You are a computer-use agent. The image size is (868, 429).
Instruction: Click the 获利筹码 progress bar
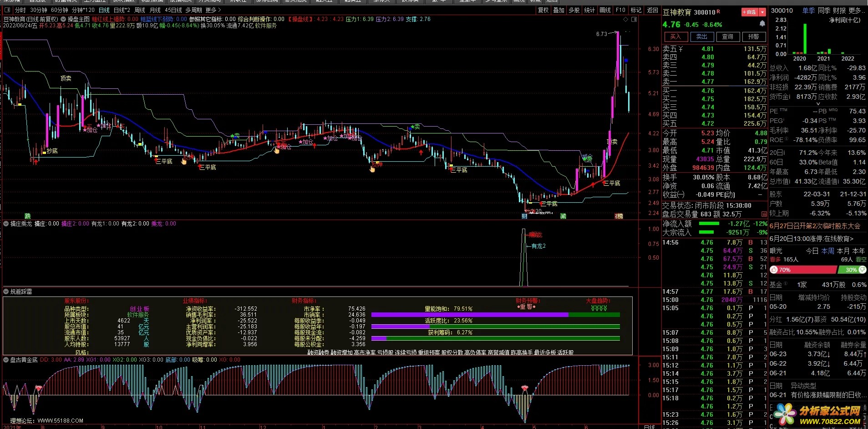tap(496, 338)
